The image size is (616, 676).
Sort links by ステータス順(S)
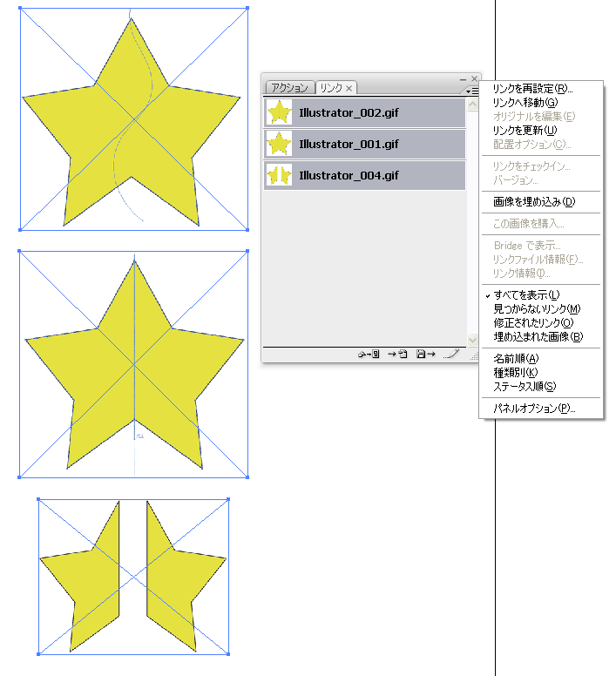click(x=525, y=386)
